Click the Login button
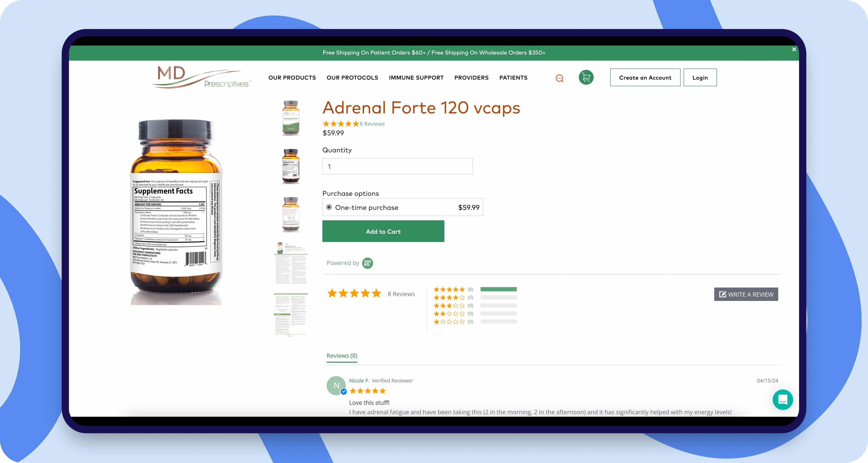 (x=700, y=78)
